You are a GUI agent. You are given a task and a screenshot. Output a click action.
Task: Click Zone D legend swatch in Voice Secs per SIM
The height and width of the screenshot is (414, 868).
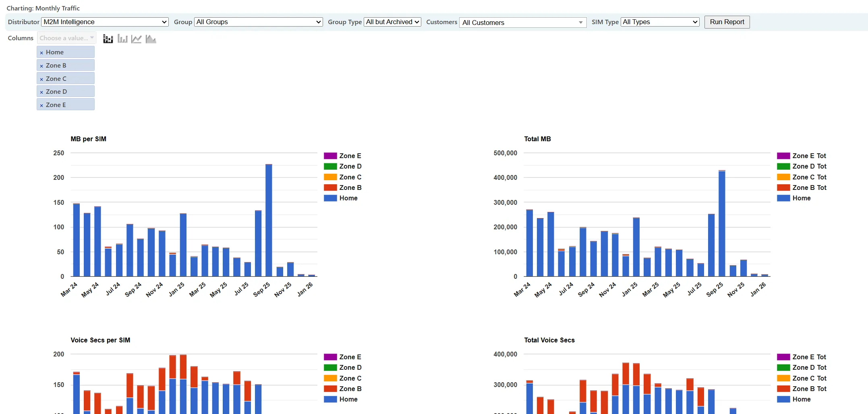[x=330, y=367]
